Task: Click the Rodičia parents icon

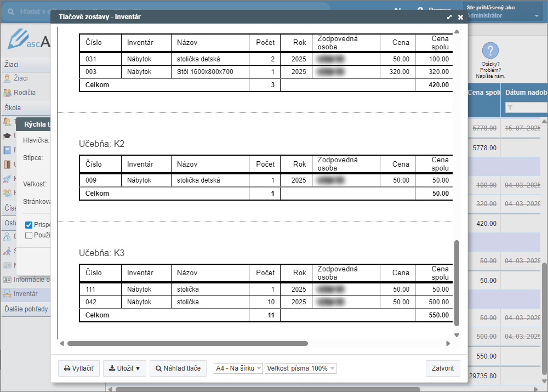Action: coord(7,93)
